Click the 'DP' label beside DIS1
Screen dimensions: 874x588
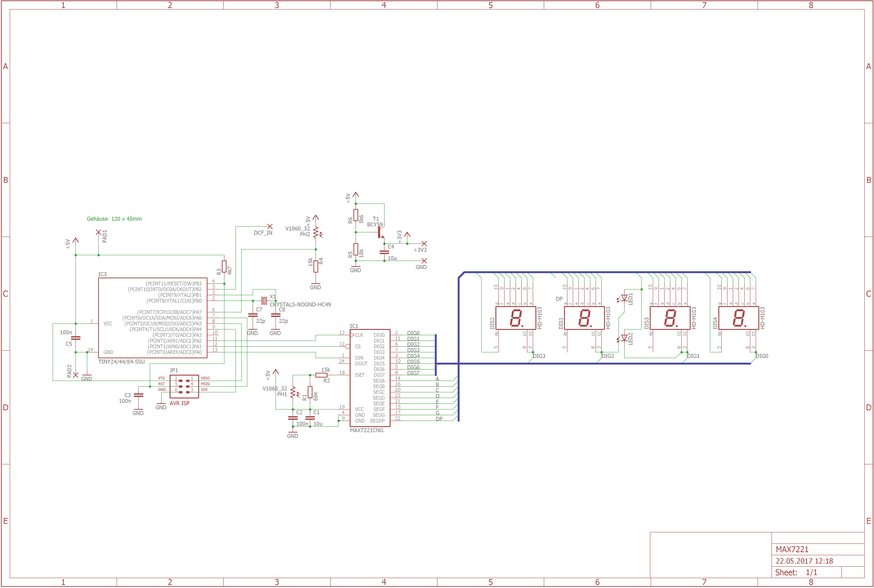point(559,299)
